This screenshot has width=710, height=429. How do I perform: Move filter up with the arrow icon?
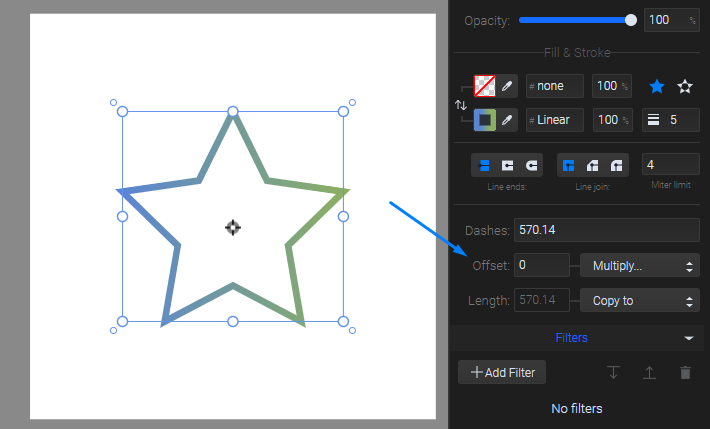tap(649, 372)
